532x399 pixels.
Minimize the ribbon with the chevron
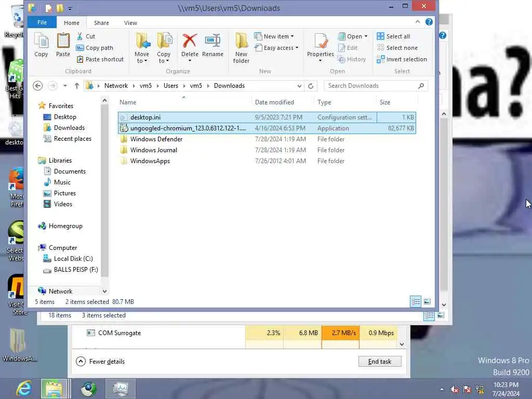(418, 22)
